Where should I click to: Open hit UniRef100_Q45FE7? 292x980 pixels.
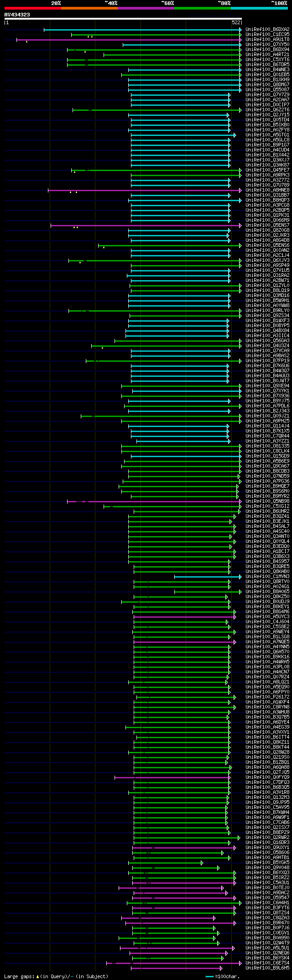(x=267, y=170)
